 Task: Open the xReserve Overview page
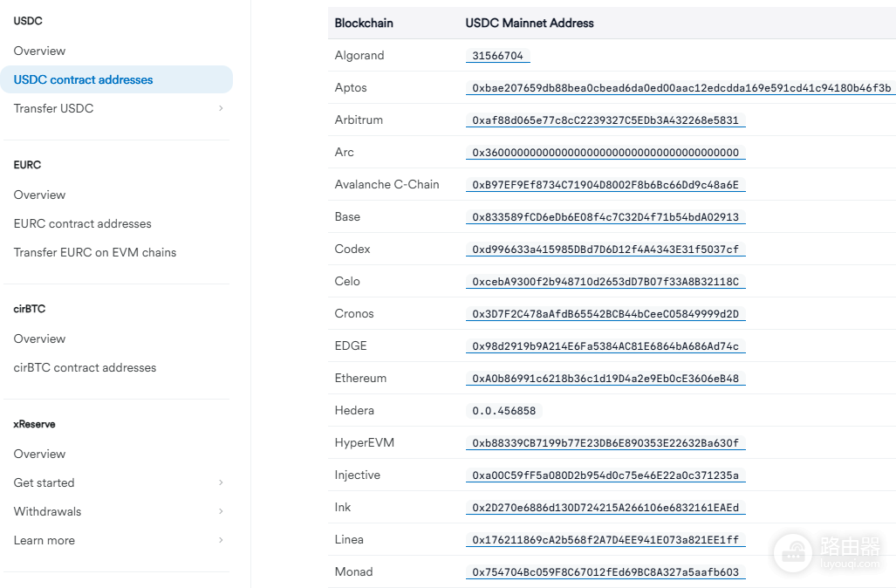click(39, 454)
